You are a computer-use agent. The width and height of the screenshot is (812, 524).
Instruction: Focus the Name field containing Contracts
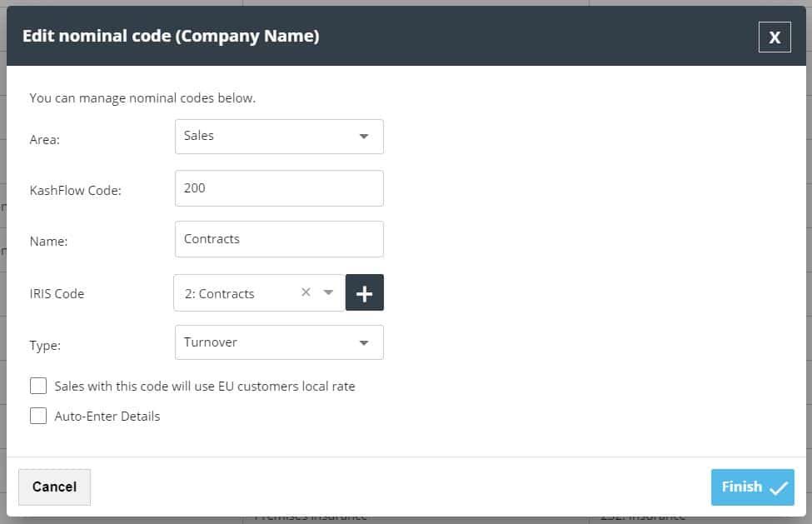(x=279, y=239)
